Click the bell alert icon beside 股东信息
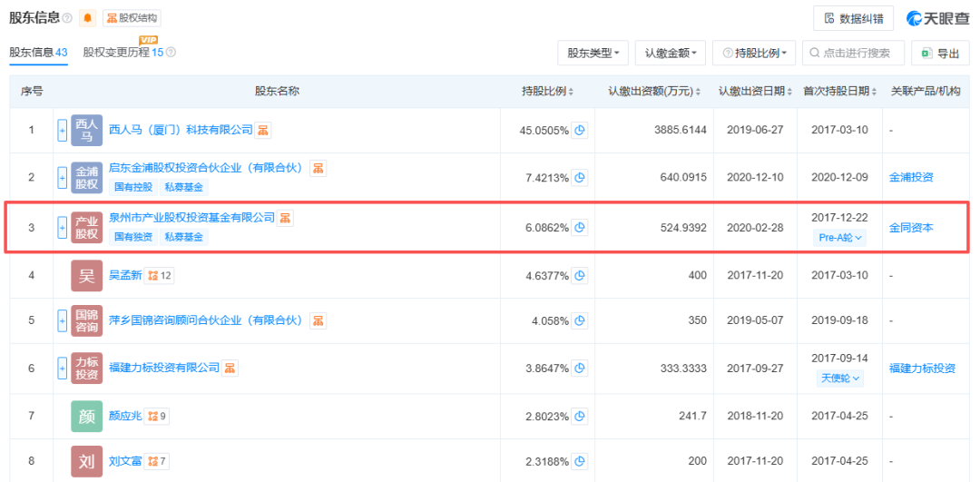Screen dimensions: 980x482 coord(87,18)
